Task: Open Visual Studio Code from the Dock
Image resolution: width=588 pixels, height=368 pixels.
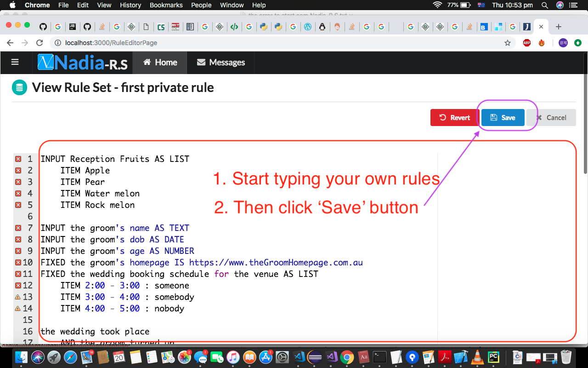Action: (x=299, y=357)
